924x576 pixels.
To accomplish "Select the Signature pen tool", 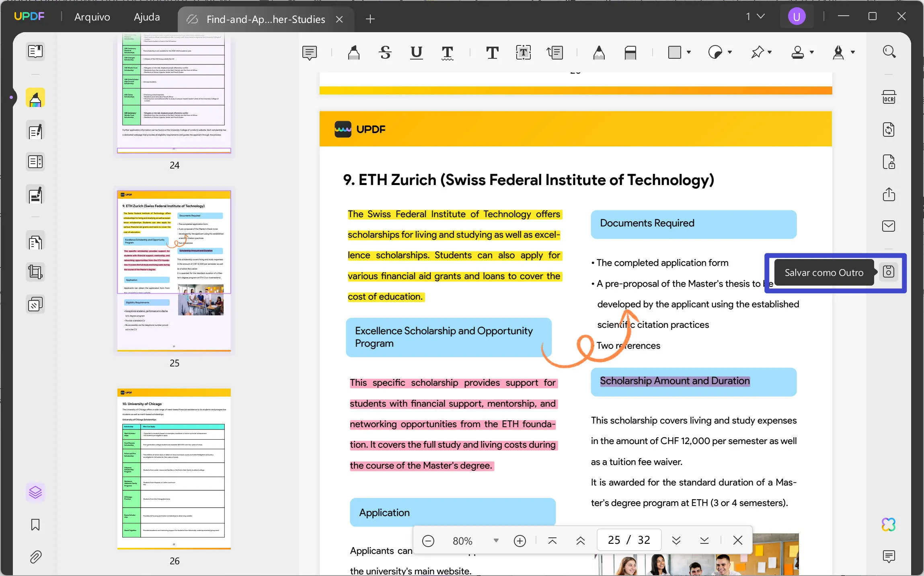I will pos(838,52).
